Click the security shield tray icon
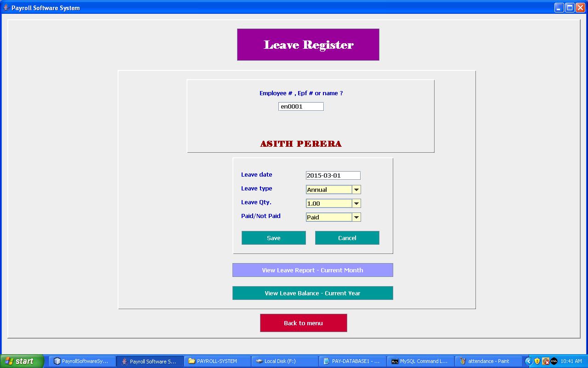This screenshot has height=368, width=588. (x=537, y=361)
